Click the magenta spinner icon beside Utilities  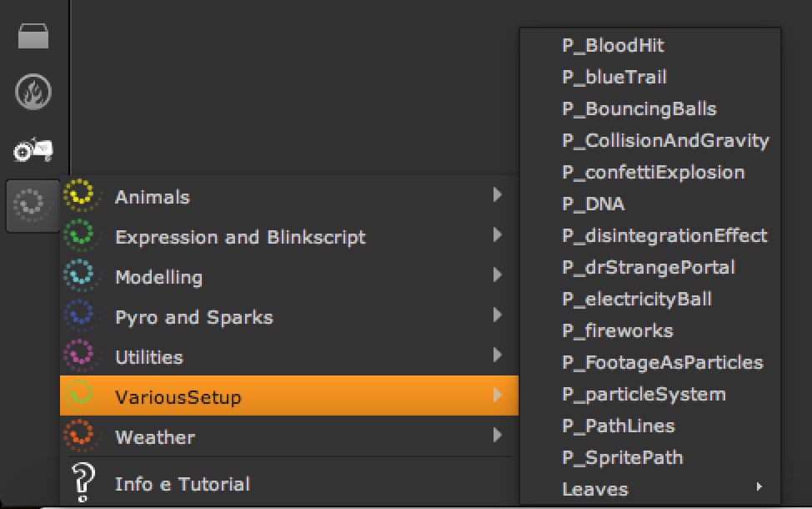tap(83, 356)
